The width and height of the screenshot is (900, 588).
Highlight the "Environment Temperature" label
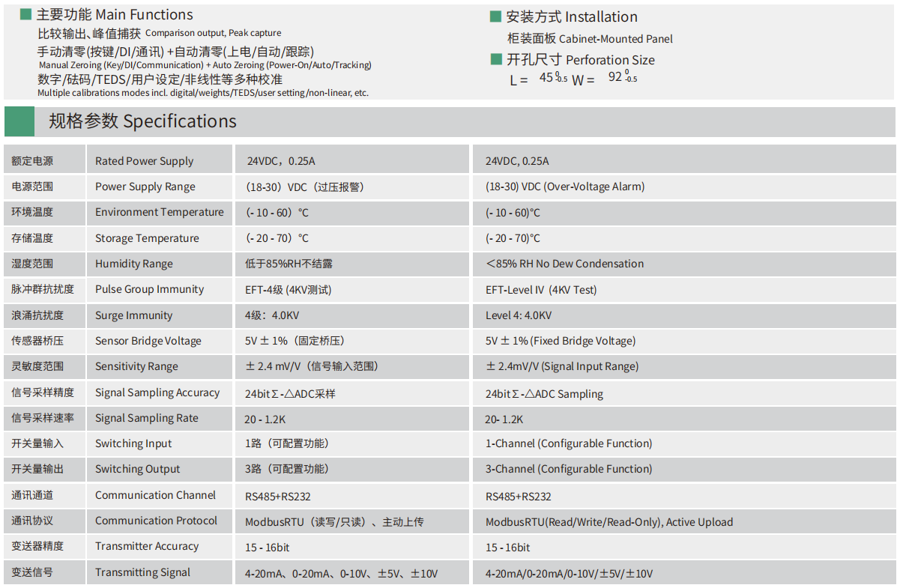click(x=159, y=212)
